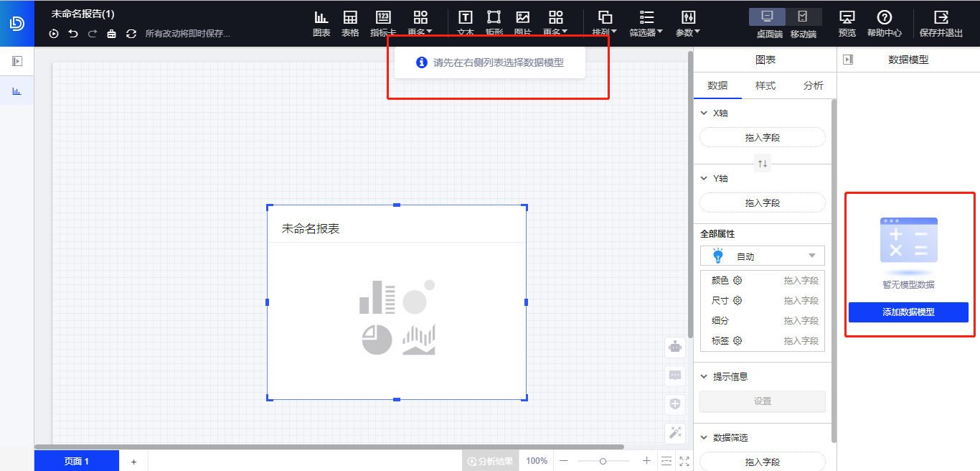The width and height of the screenshot is (980, 471).
Task: Click the 添加数据模型 add data model button
Action: point(908,312)
